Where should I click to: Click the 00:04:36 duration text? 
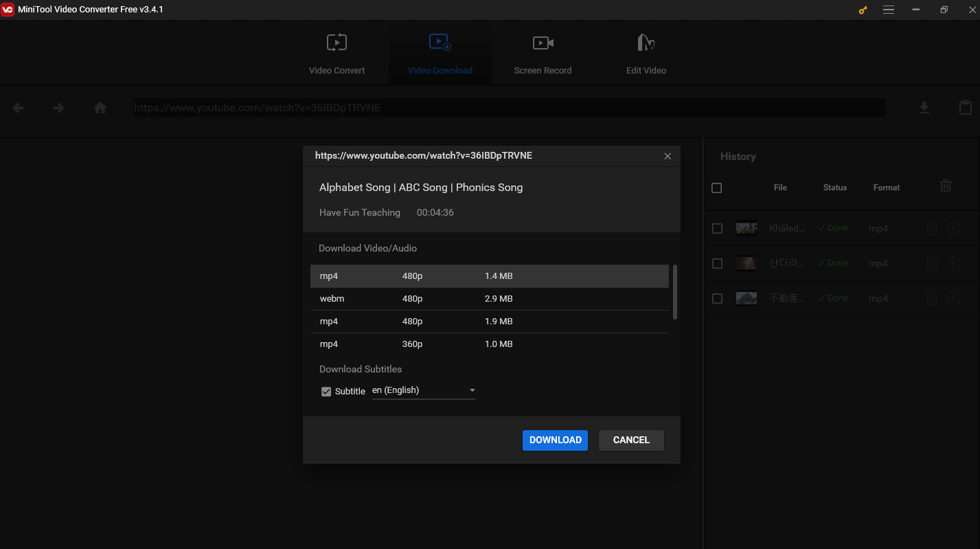[435, 213]
